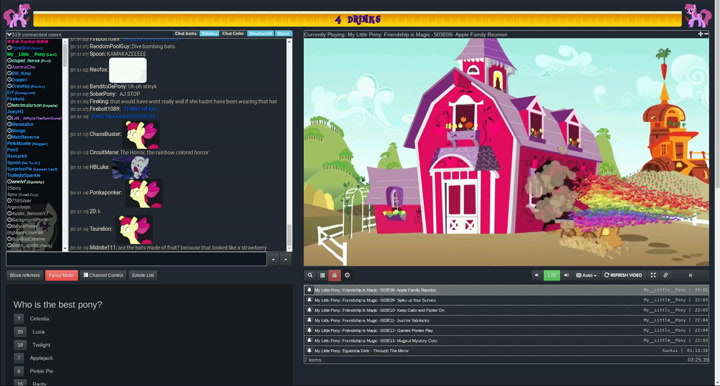Toggle the red playlist lock icon

(334, 275)
